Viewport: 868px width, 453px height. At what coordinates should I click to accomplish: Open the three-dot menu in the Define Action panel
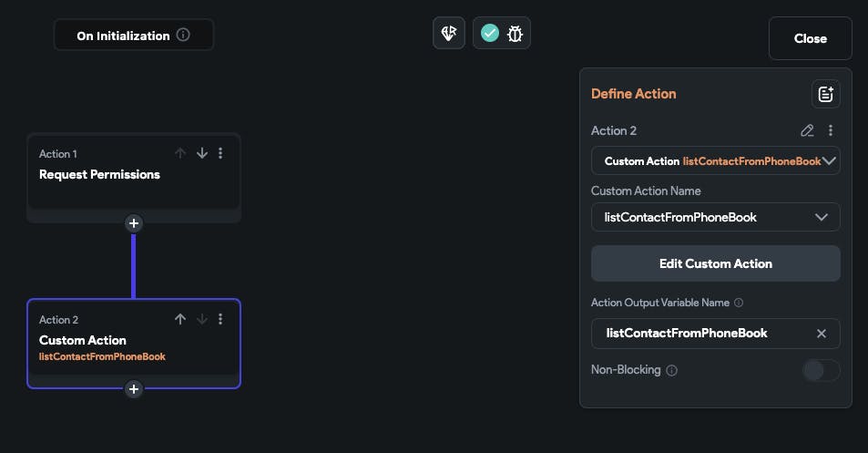tap(831, 130)
